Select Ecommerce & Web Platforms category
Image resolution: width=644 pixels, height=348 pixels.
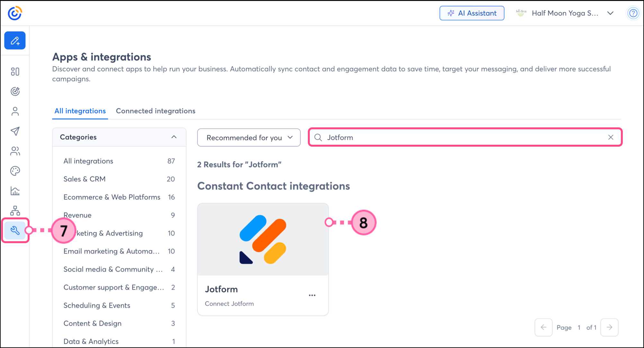119,197
